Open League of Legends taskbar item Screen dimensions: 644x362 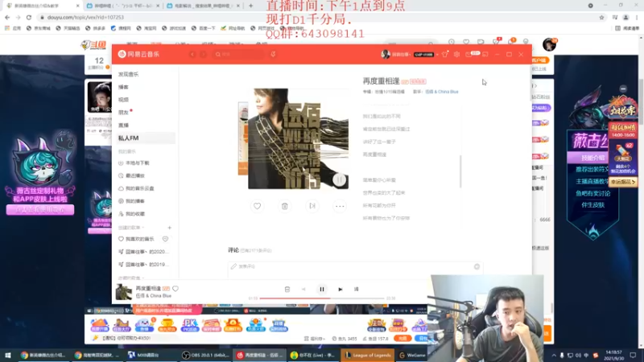coord(368,355)
